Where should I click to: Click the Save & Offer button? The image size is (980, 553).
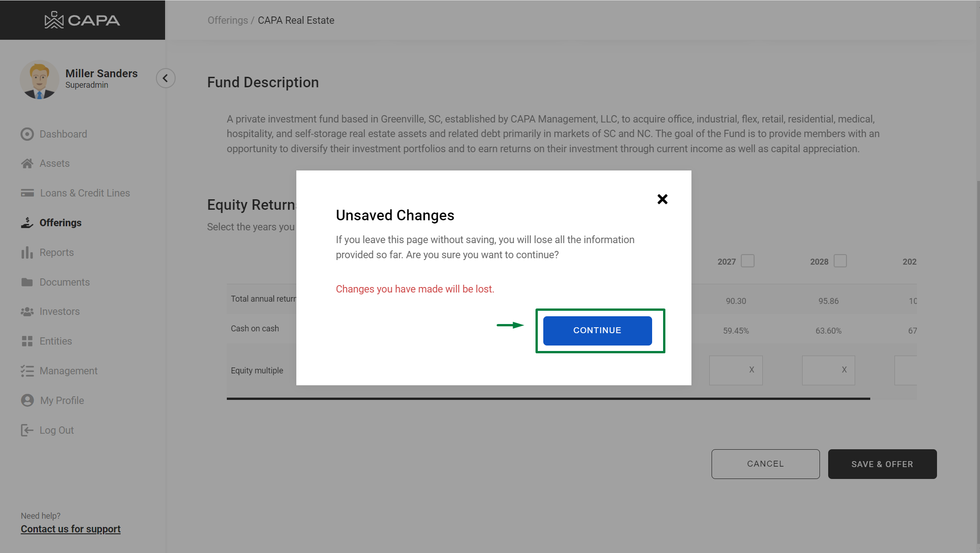(x=882, y=464)
